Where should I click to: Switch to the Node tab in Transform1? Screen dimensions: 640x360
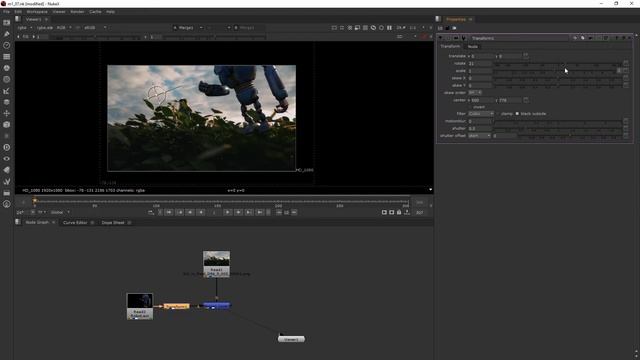click(x=473, y=47)
